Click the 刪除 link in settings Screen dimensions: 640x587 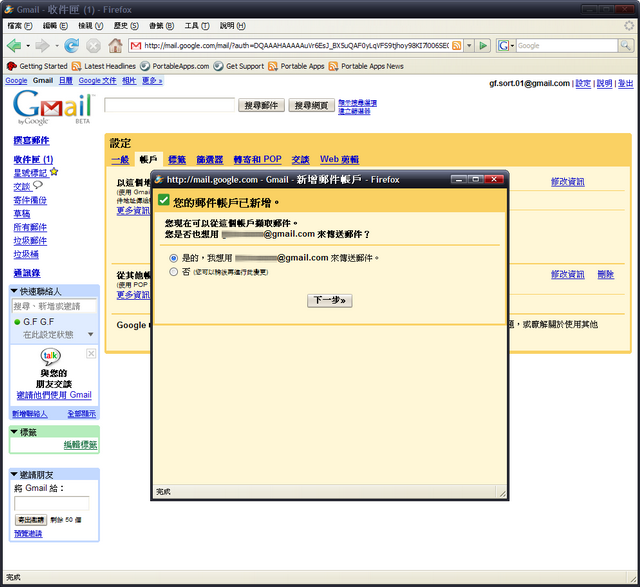pyautogui.click(x=606, y=274)
